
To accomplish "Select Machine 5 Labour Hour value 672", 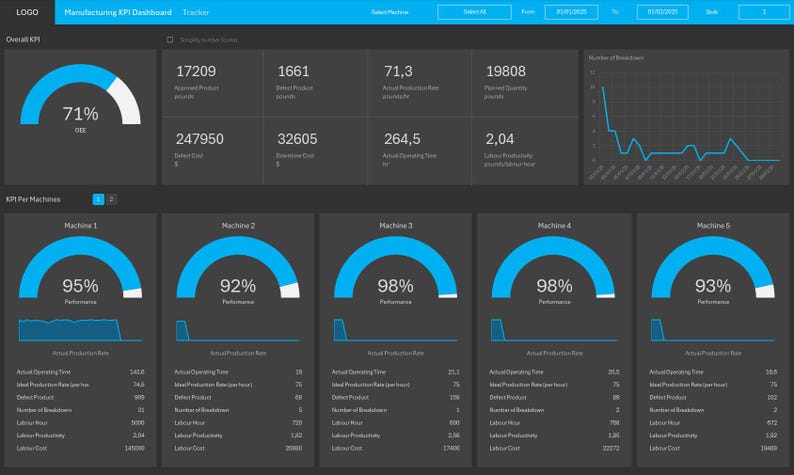I will pos(772,423).
